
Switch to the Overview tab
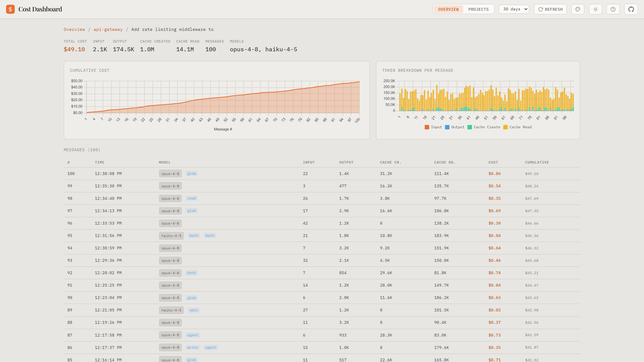pos(448,9)
